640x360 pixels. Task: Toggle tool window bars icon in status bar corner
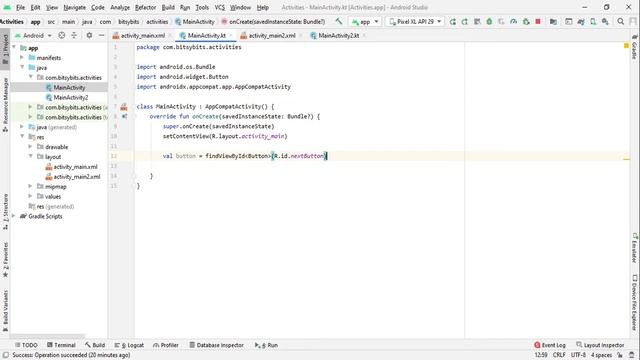click(x=6, y=355)
